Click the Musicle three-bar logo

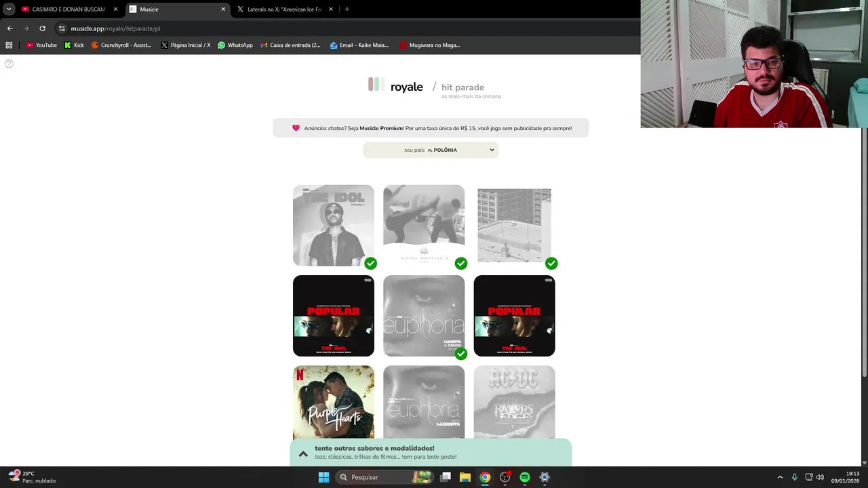click(376, 85)
